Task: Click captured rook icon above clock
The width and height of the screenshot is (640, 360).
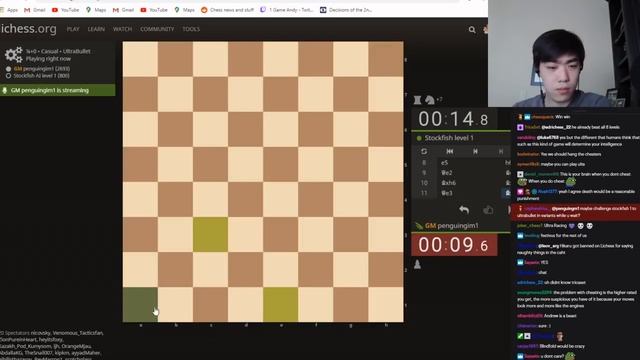Action: 417,100
